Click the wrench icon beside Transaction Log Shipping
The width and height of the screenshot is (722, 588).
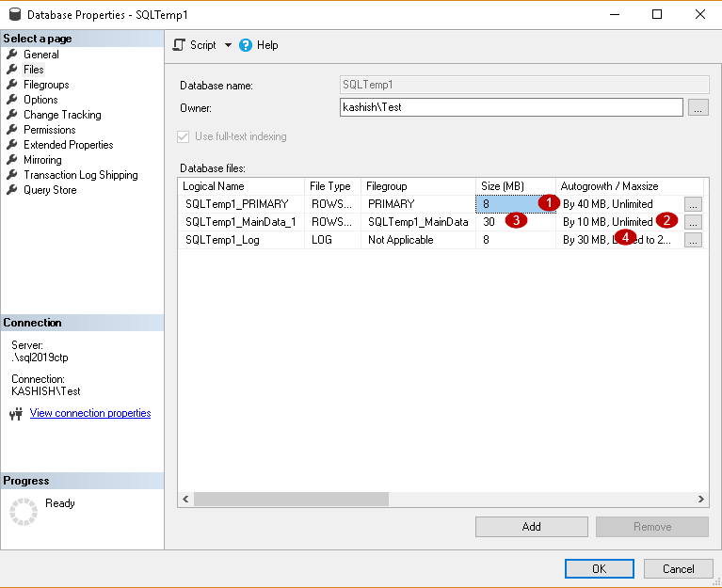[12, 175]
